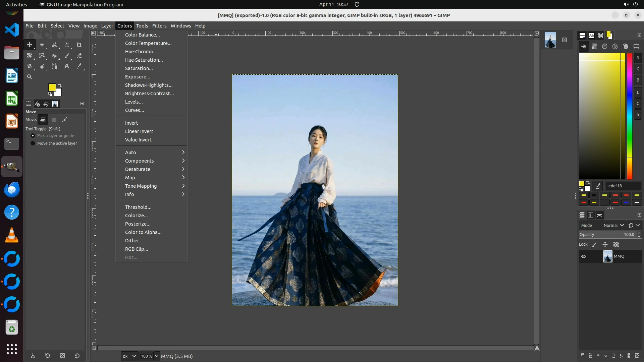Select 'Pick a layer or guide' option

(x=33, y=136)
